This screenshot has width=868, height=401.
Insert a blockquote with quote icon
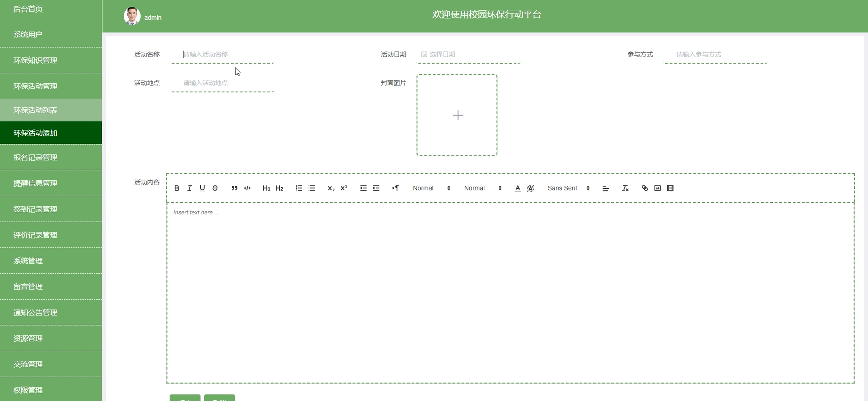point(234,188)
